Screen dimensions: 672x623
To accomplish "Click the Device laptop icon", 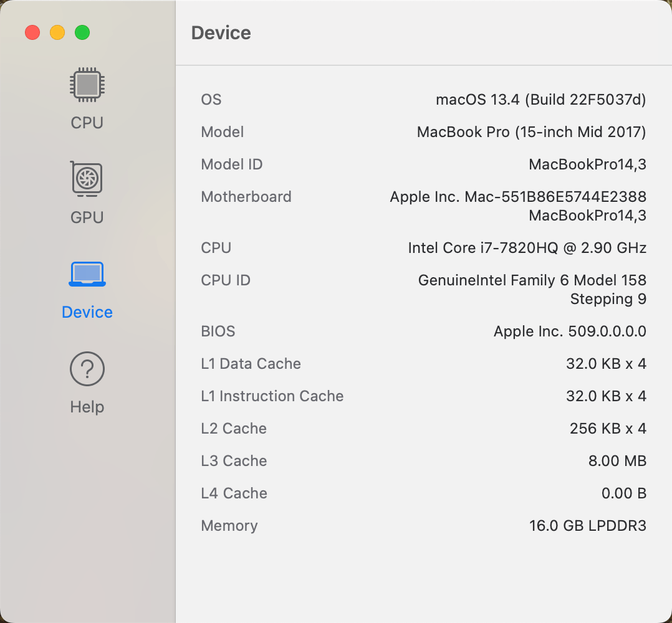I will [87, 274].
